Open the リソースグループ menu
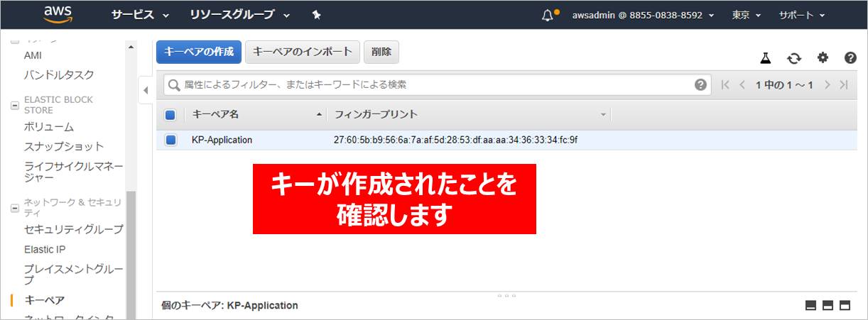This screenshot has width=868, height=320. click(239, 15)
